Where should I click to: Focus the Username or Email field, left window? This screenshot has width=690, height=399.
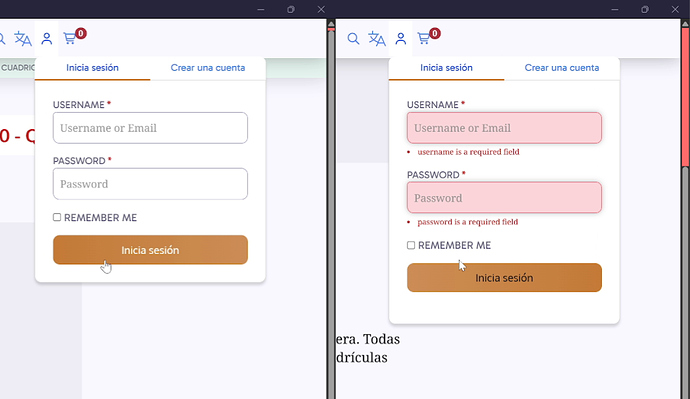click(x=150, y=128)
